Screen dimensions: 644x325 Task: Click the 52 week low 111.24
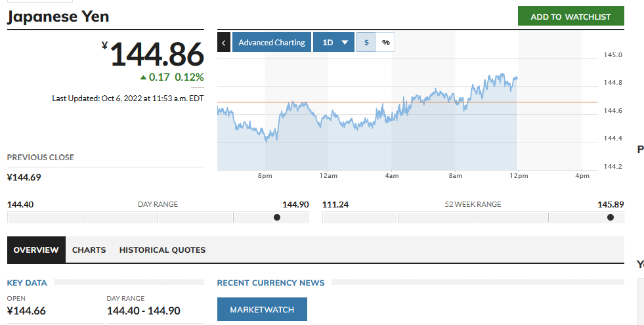(335, 204)
